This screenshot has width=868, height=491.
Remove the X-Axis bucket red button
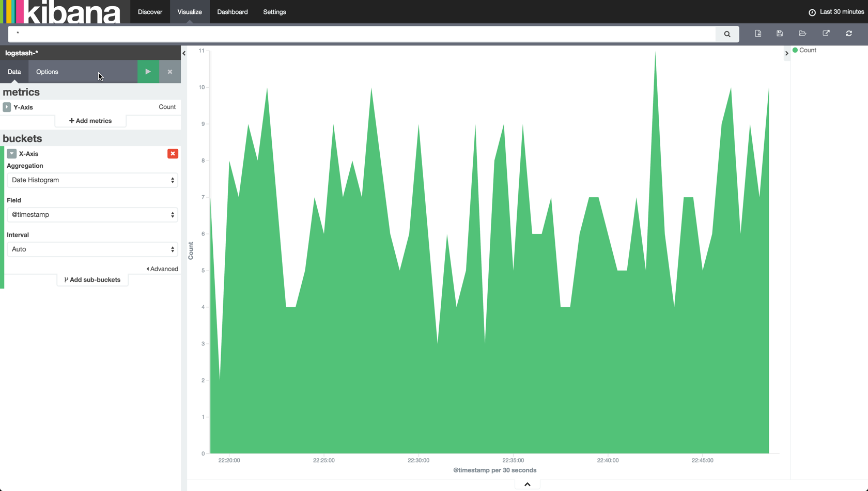click(x=173, y=154)
